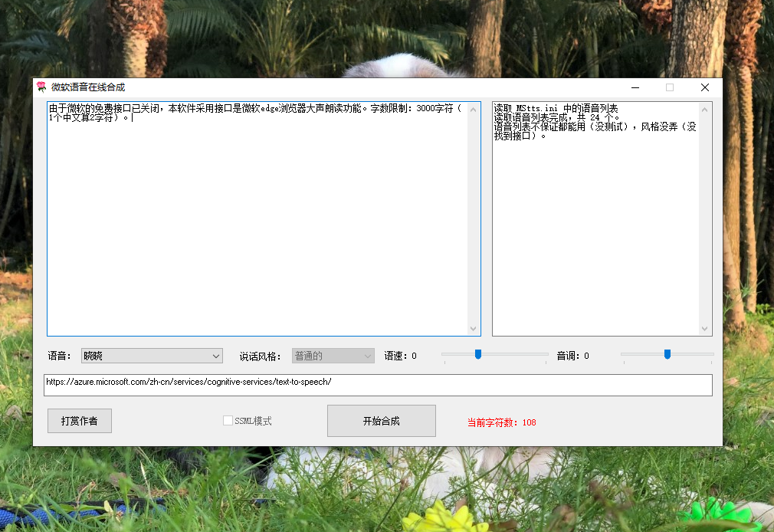Click the text input scrollbar up arrow

pyautogui.click(x=474, y=110)
